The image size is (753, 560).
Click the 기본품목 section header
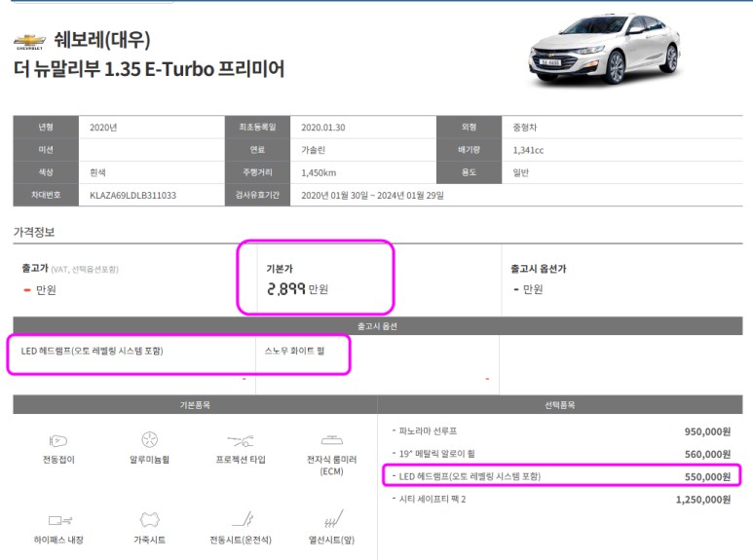[195, 405]
